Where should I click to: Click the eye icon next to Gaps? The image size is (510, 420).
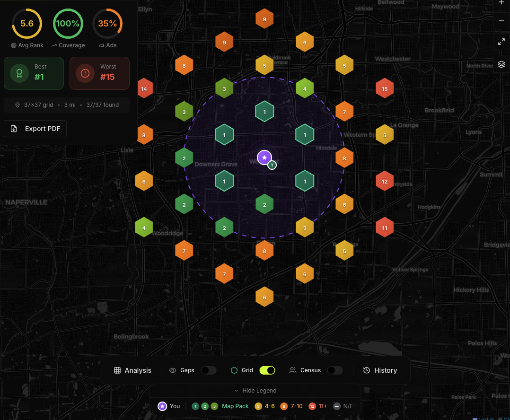pos(173,370)
